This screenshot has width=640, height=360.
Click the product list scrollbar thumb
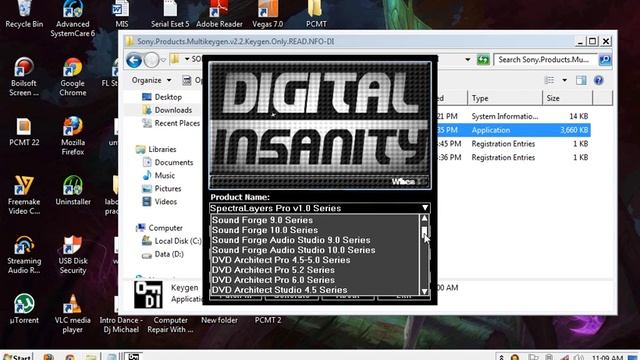coord(424,231)
